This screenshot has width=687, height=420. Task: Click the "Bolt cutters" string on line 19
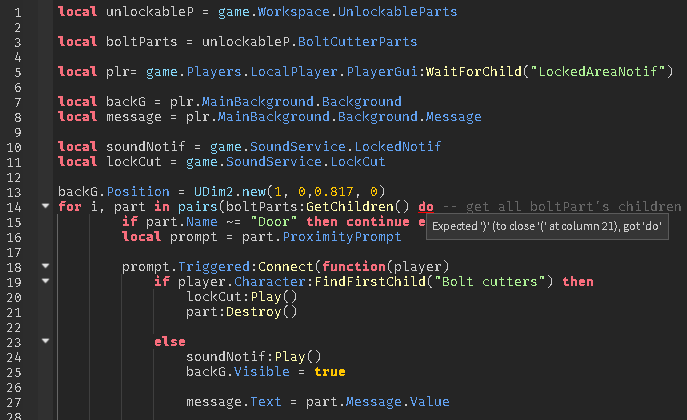[490, 282]
